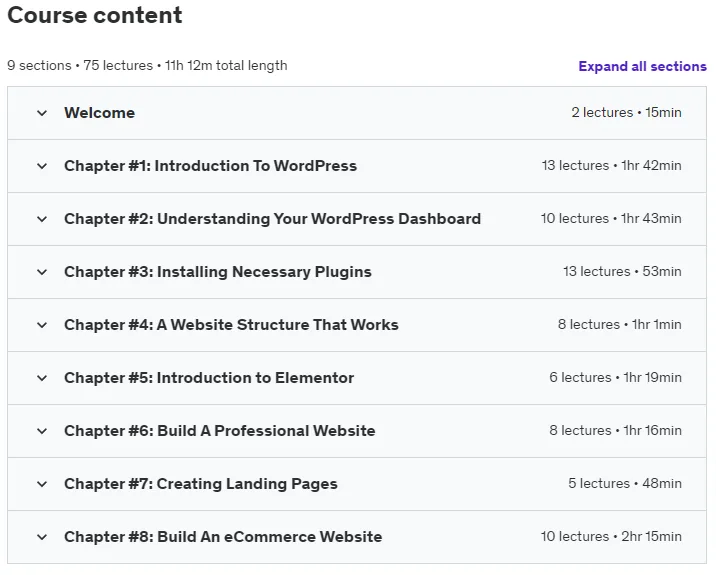Expand the Welcome section chevron

coord(42,113)
